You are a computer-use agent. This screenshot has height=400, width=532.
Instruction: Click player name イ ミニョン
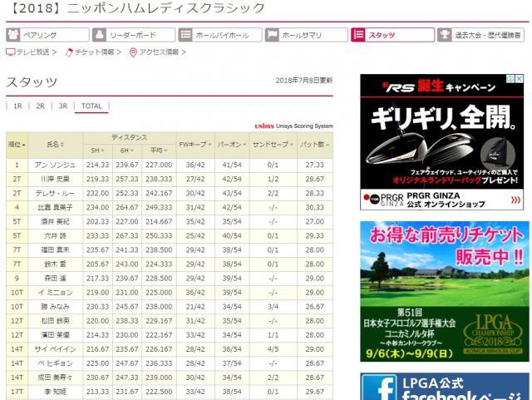click(55, 293)
